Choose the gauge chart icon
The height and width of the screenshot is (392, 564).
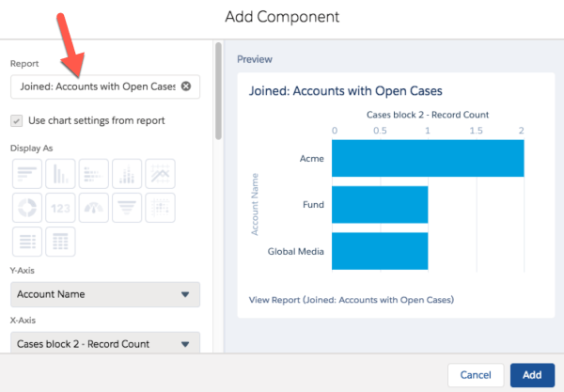pos(93,208)
